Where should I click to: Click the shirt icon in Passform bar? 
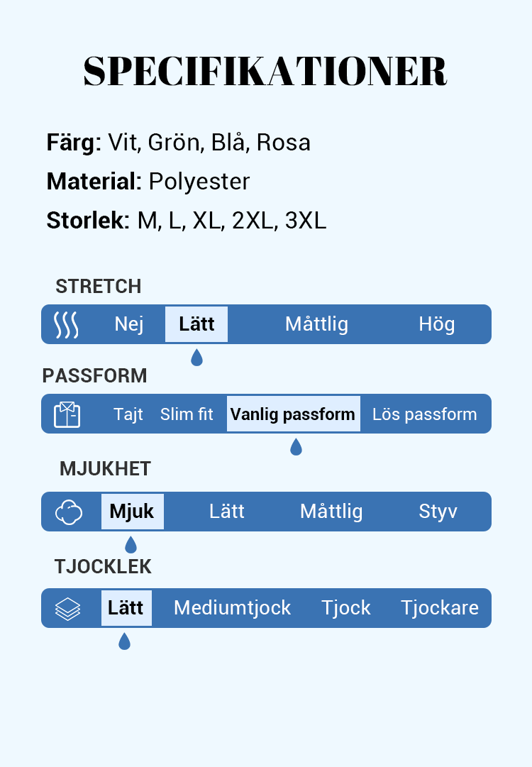pos(67,414)
